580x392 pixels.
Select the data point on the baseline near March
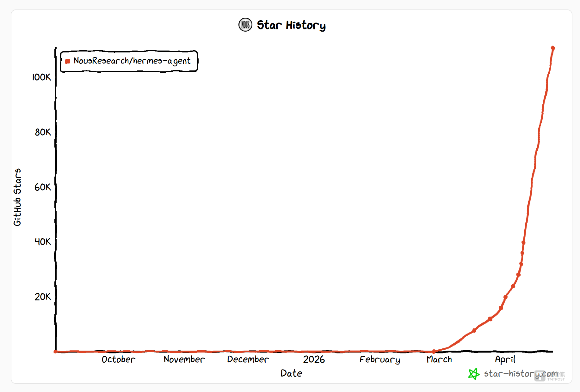[434, 351]
